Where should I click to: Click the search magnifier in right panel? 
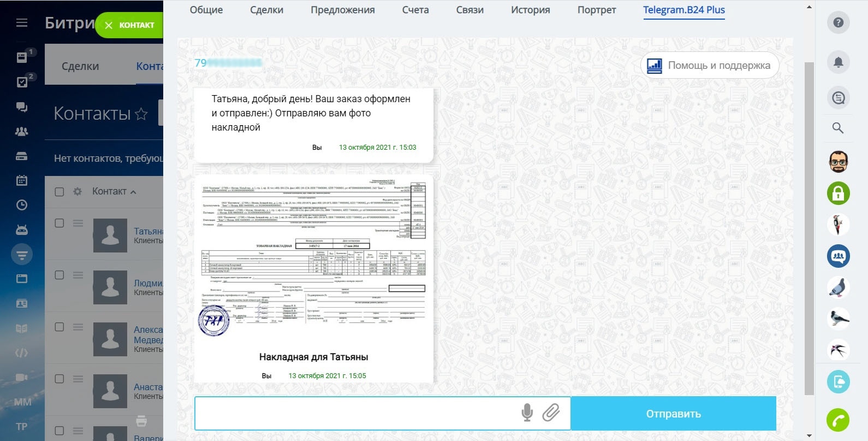tap(838, 128)
